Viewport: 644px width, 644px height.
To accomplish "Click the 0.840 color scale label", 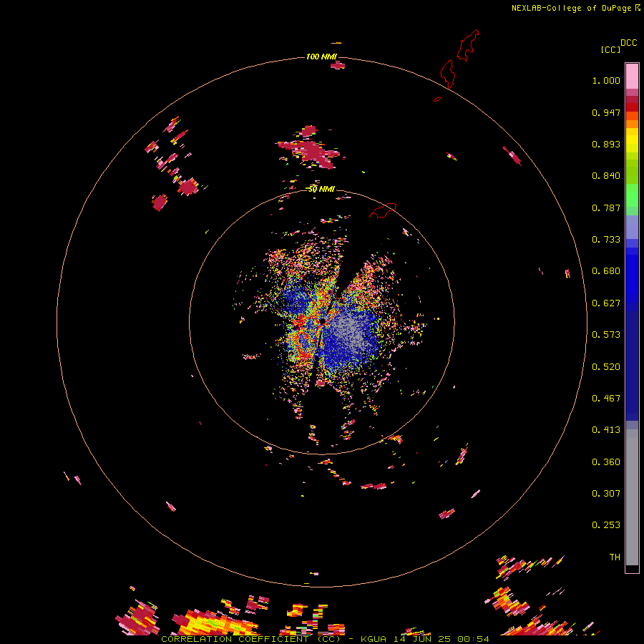I will (x=606, y=176).
